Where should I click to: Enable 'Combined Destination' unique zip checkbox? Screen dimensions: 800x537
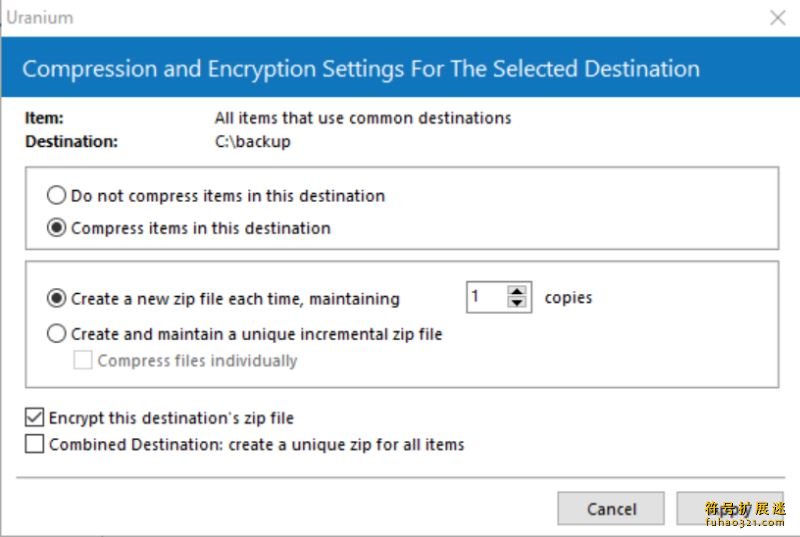tap(35, 444)
